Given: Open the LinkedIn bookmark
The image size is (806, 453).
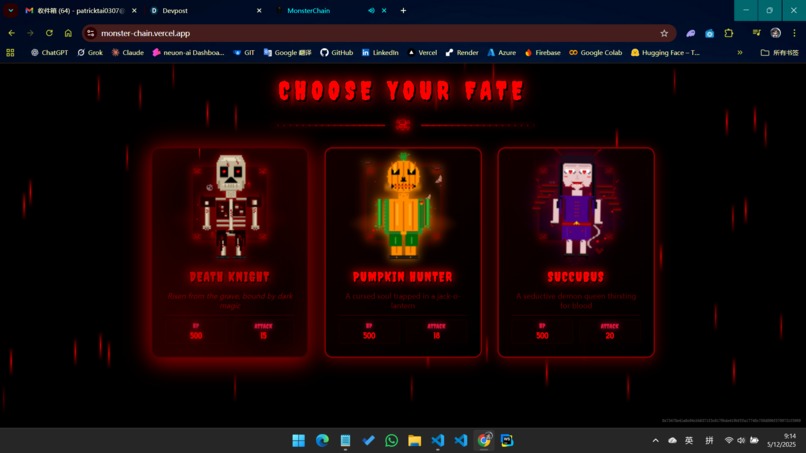Looking at the screenshot, I should [380, 52].
